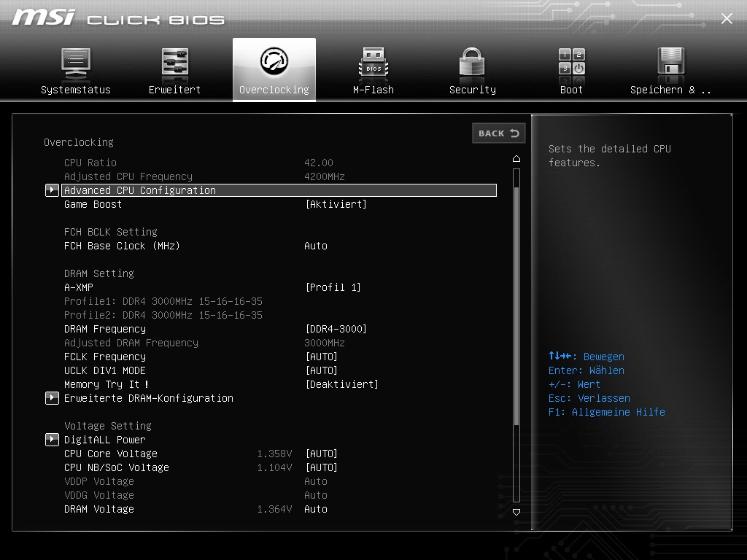747x560 pixels.
Task: Select the DRAM Frequency label
Action: [x=105, y=329]
